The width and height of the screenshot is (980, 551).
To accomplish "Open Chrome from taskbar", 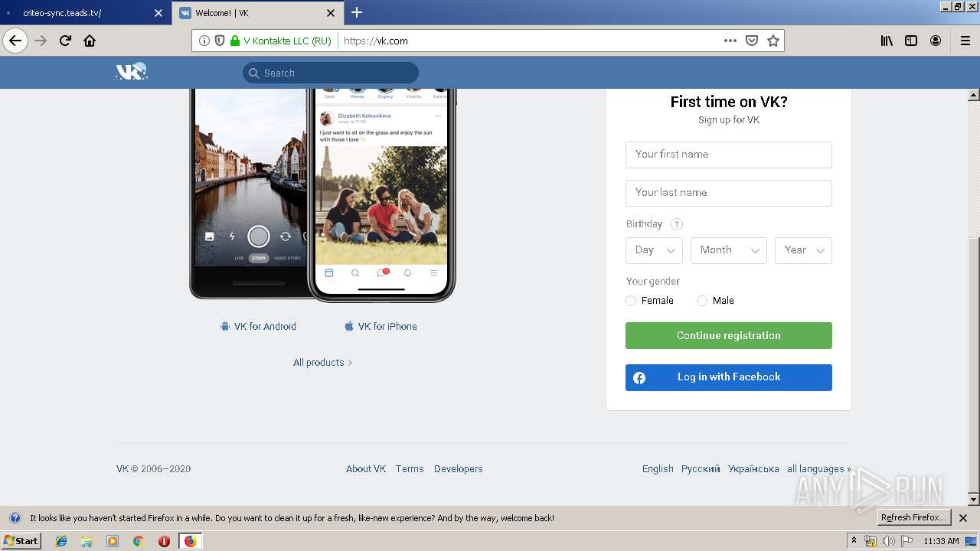I will 138,541.
